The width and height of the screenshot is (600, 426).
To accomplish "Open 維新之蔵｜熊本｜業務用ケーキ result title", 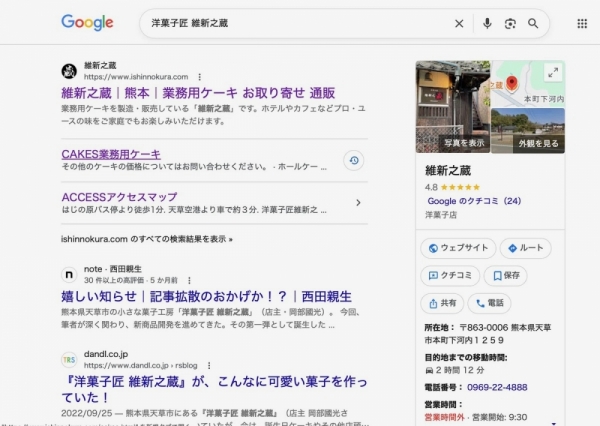I will point(198,93).
